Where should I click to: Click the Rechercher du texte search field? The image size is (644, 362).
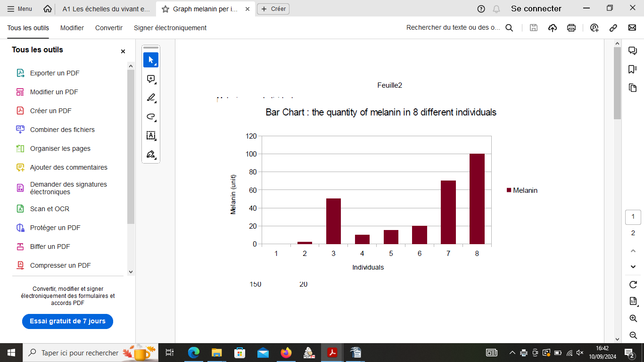pyautogui.click(x=453, y=28)
